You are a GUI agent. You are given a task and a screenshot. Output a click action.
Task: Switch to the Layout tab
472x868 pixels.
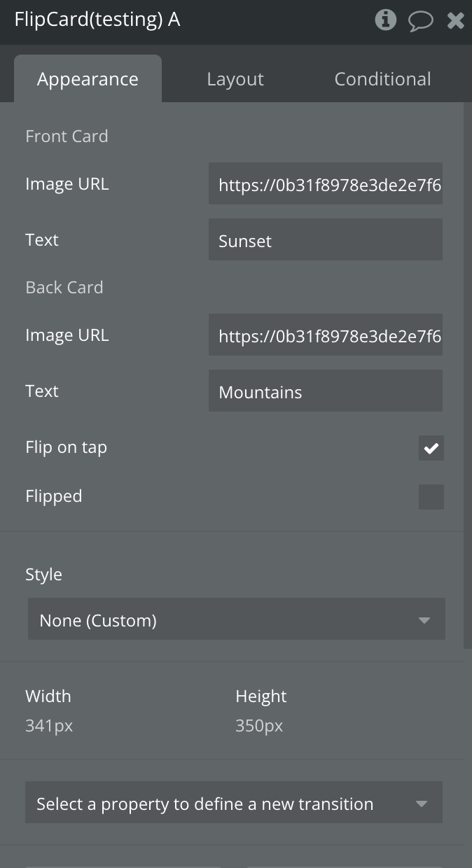point(235,79)
